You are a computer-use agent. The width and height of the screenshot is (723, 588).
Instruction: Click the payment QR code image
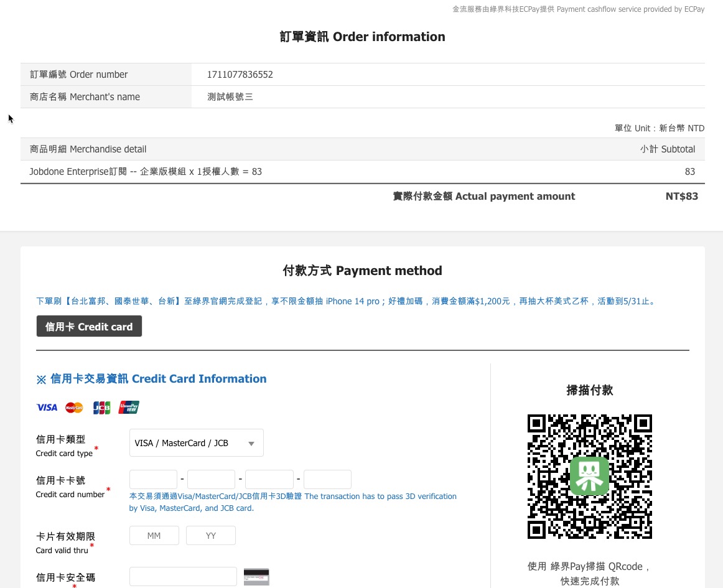click(589, 477)
